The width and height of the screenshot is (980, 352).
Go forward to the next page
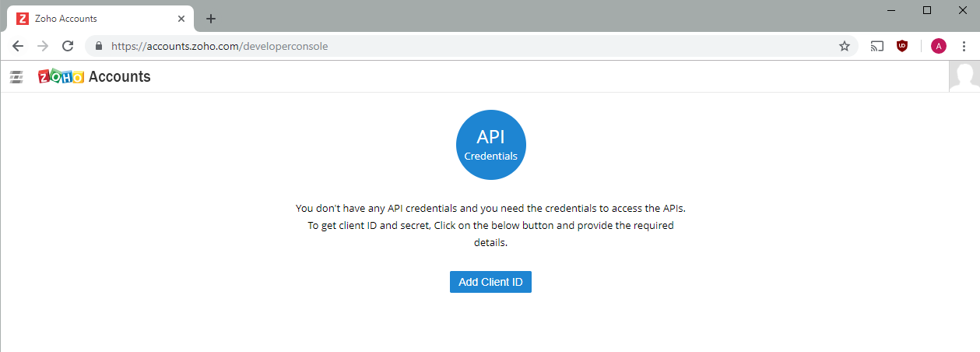tap(43, 46)
